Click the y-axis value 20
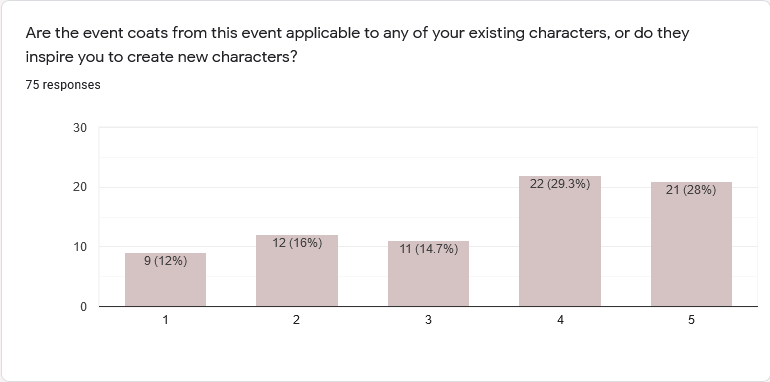770x382 pixels. pyautogui.click(x=80, y=187)
